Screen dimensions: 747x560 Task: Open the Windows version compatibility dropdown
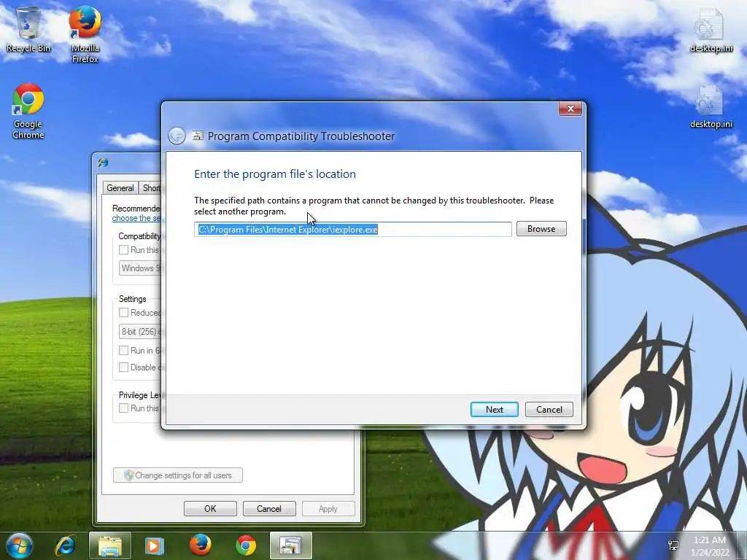[140, 268]
